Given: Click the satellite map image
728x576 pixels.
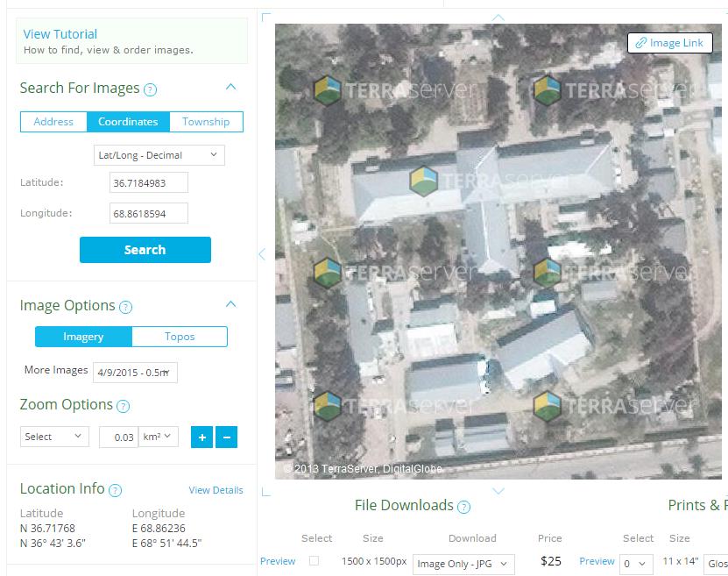Looking at the screenshot, I should [x=498, y=252].
